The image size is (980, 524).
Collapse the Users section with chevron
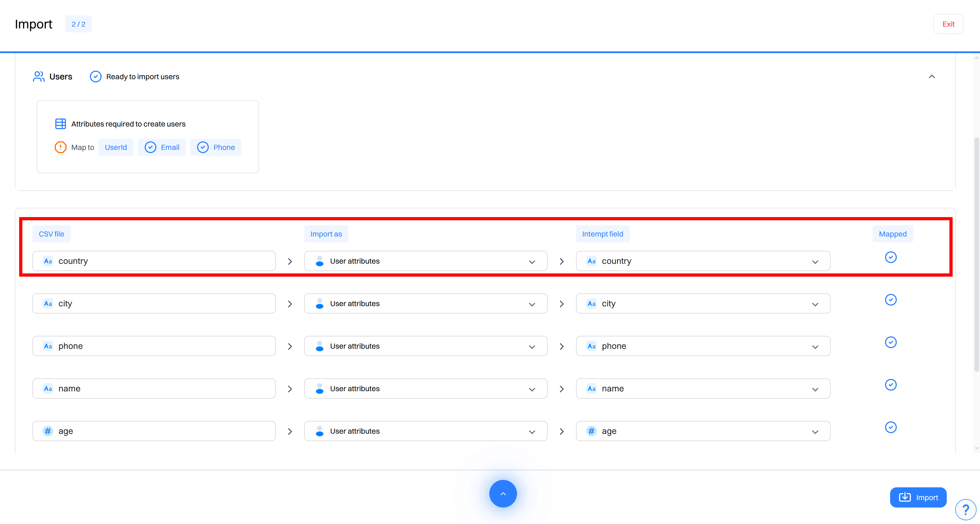(x=932, y=76)
